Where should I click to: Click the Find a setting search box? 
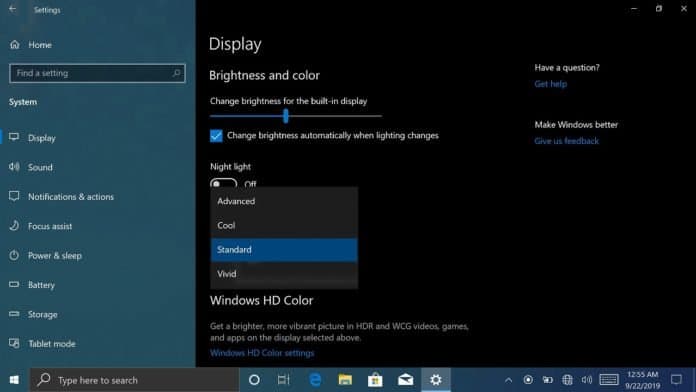click(97, 73)
